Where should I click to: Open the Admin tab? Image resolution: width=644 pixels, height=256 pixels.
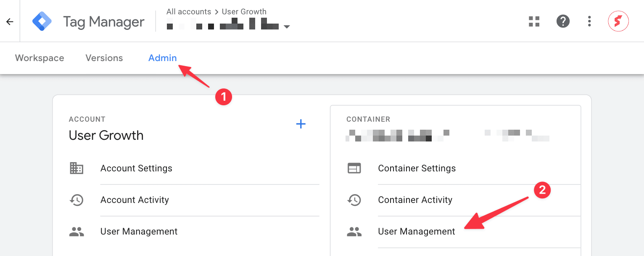[x=162, y=58]
